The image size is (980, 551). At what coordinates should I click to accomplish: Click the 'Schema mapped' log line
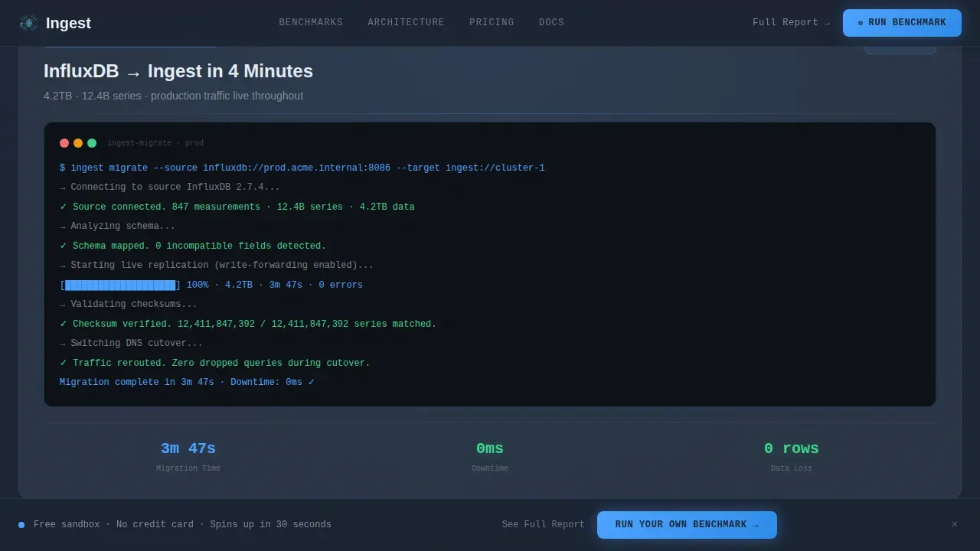pos(193,246)
